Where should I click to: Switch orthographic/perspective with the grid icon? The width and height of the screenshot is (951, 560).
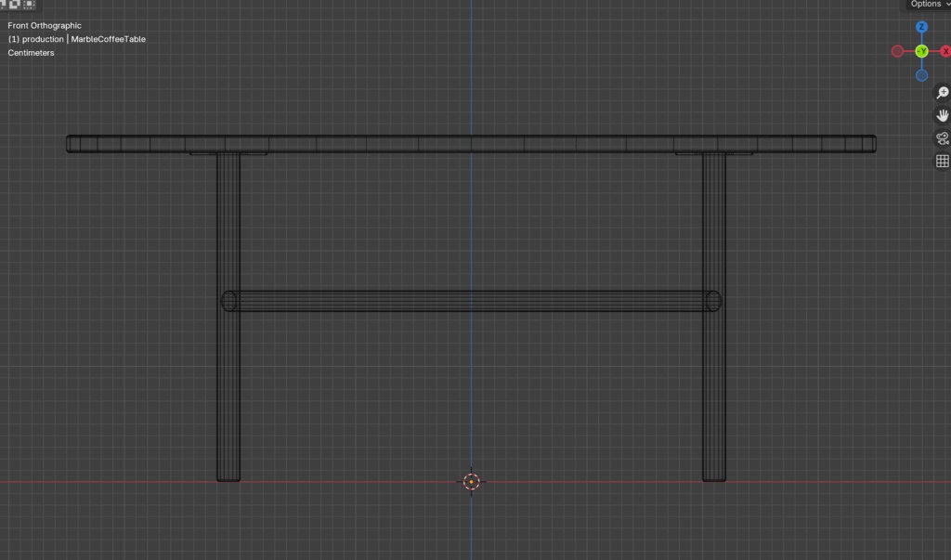click(x=942, y=161)
